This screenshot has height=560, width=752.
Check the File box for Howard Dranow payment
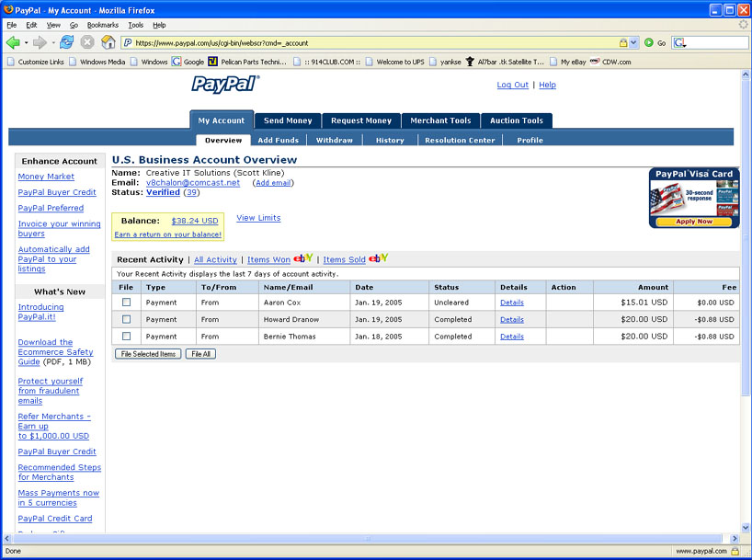point(126,319)
